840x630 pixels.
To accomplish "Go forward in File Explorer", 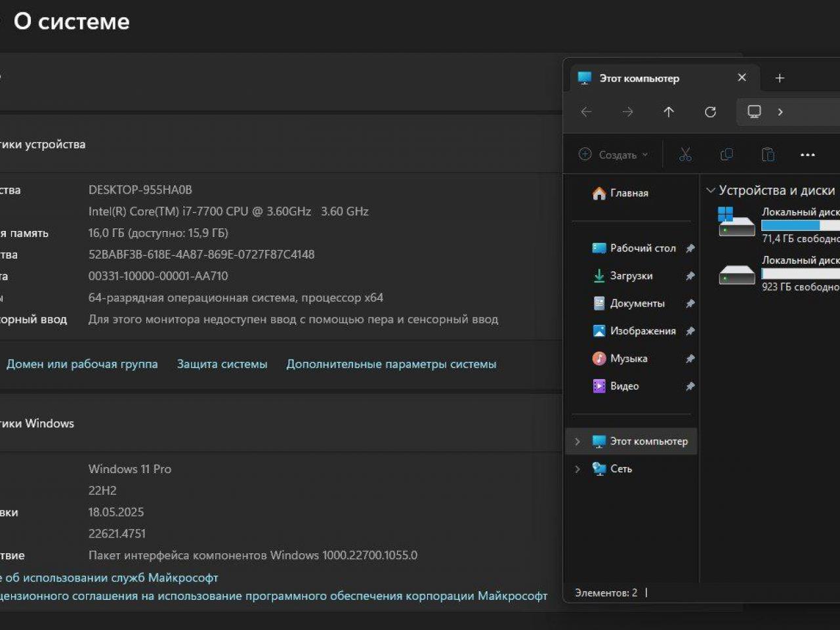I will (628, 112).
